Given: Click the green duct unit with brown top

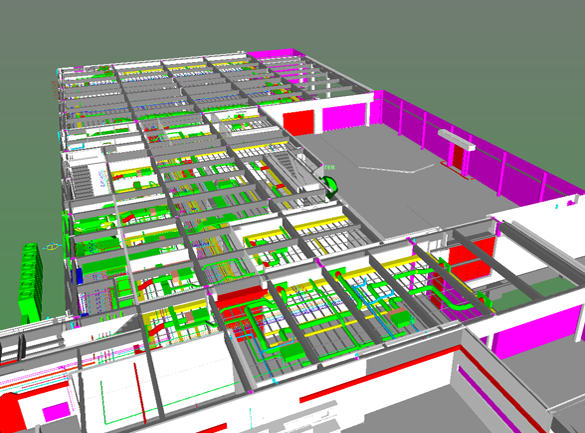Looking at the screenshot, I should (x=399, y=317).
